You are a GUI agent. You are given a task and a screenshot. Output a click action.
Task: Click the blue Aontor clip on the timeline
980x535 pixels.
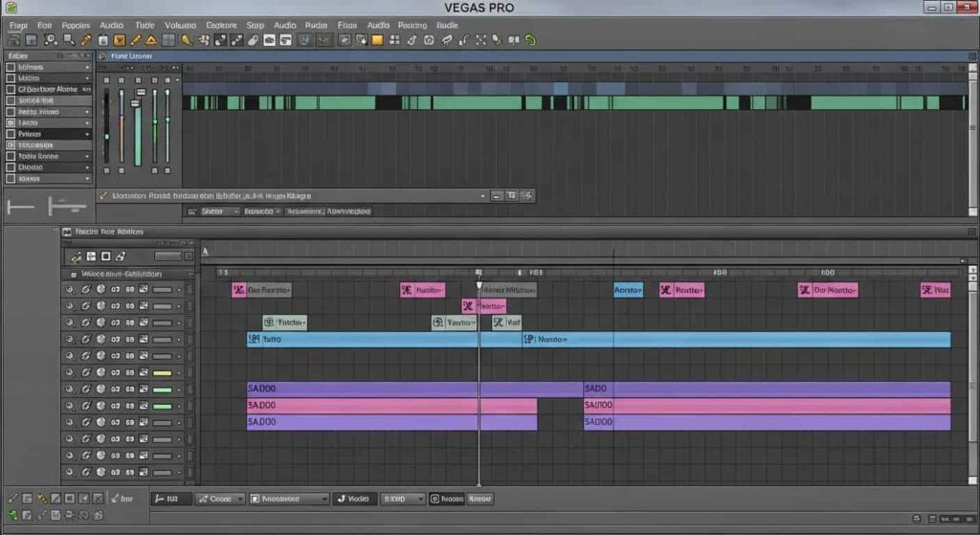tap(628, 290)
